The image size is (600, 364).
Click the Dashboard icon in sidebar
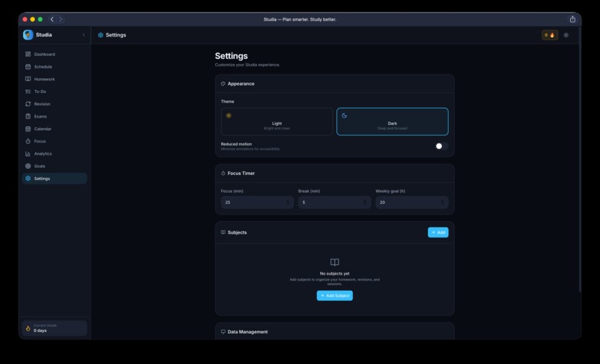(x=28, y=54)
